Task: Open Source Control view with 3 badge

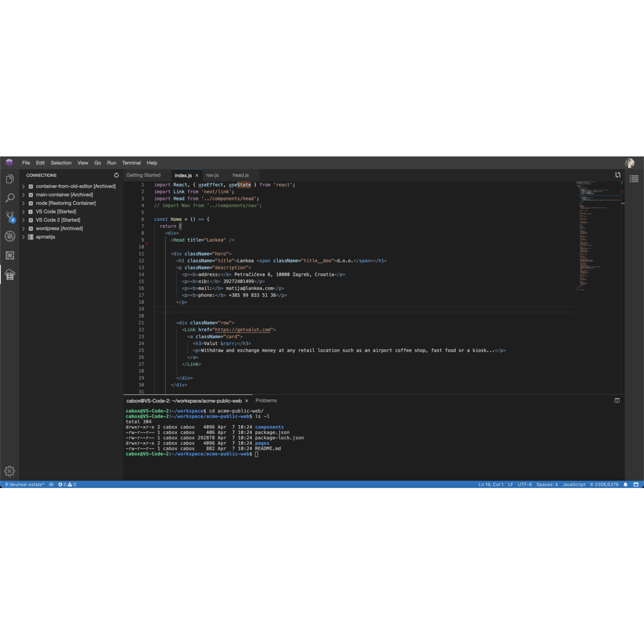Action: (x=10, y=217)
